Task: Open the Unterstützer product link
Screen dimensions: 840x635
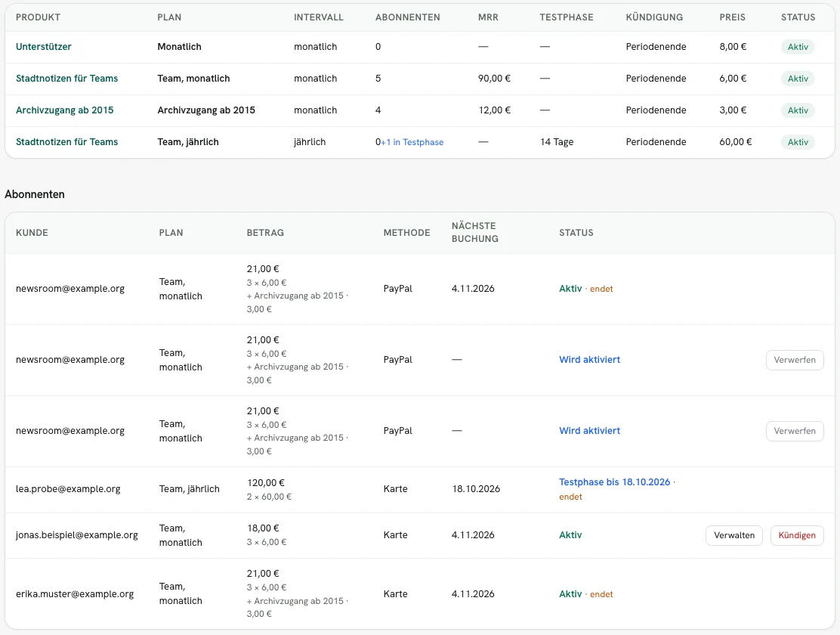Action: point(43,47)
